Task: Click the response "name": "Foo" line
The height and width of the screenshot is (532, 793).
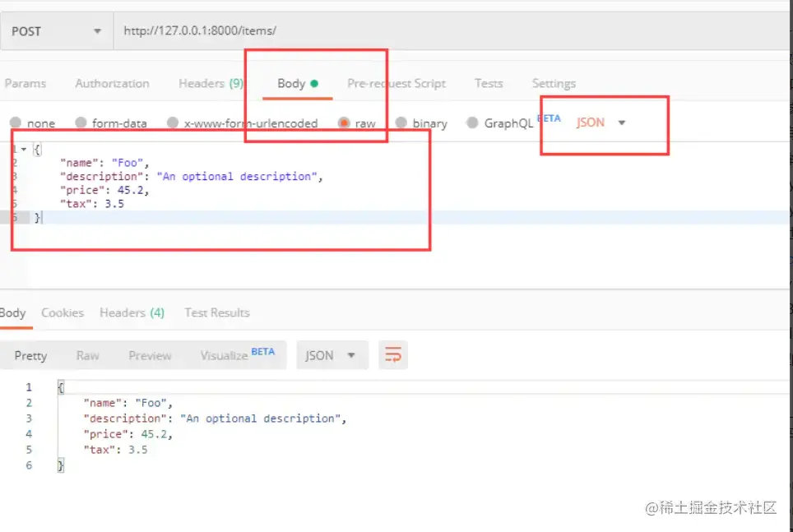Action: pos(128,403)
